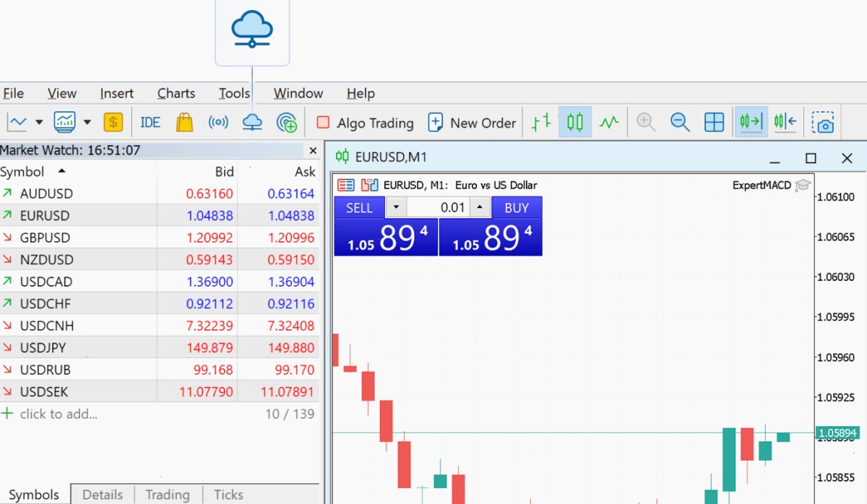
Task: Click the SELL button
Action: point(360,208)
